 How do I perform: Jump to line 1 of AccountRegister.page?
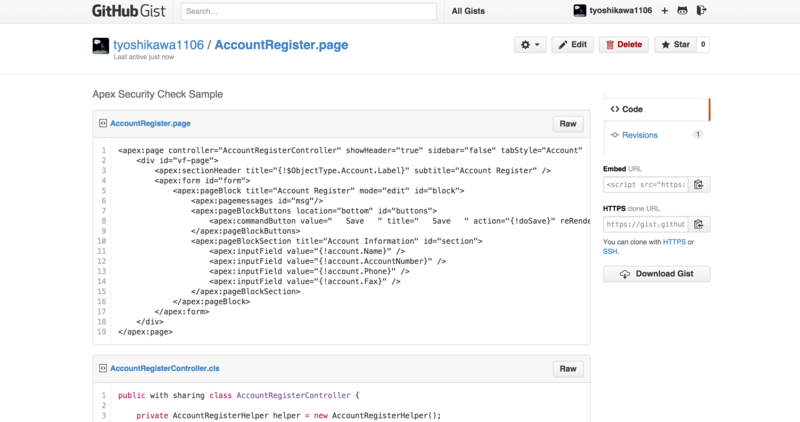pyautogui.click(x=104, y=151)
